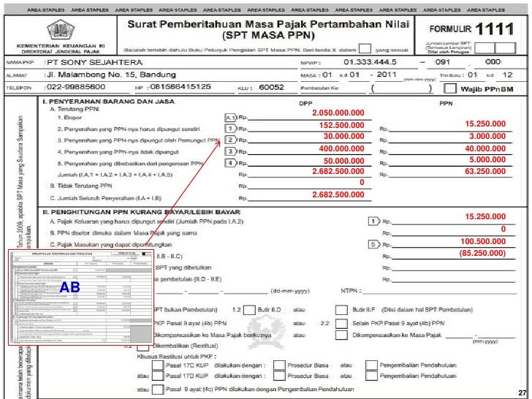Click the slide page number 27
532x399 pixels.
[522, 392]
